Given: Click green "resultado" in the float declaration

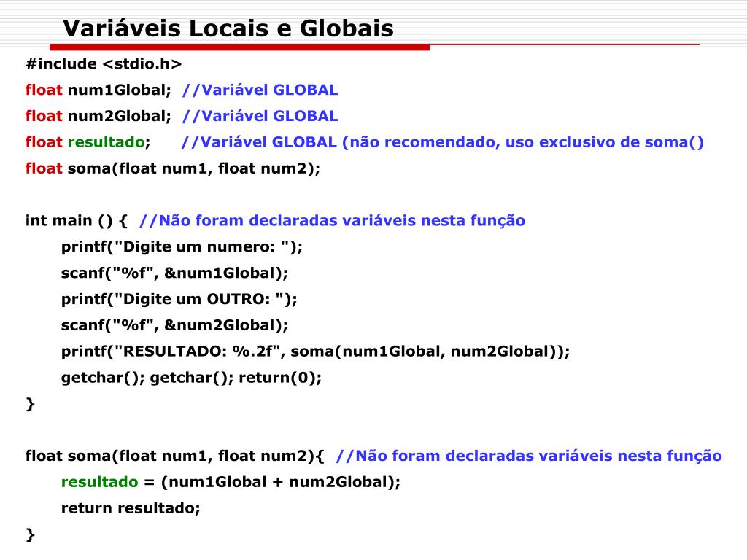Looking at the screenshot, I should coord(107,142).
